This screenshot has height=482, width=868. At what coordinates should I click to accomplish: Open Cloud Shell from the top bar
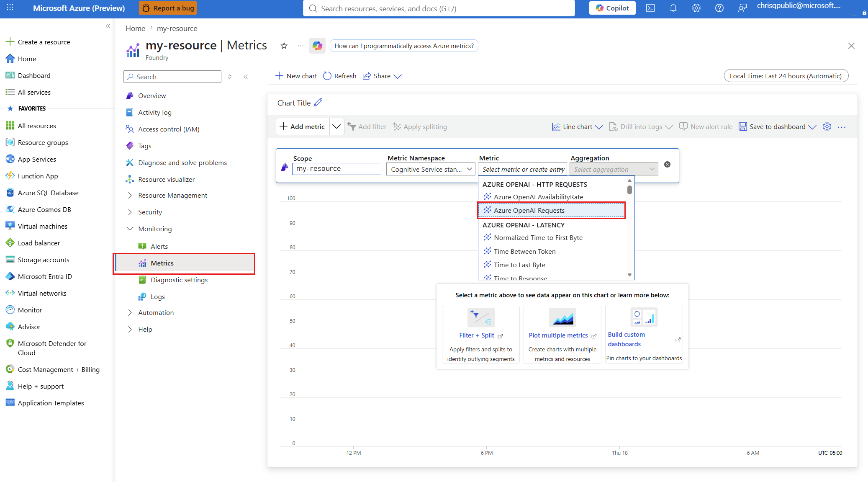pos(650,8)
